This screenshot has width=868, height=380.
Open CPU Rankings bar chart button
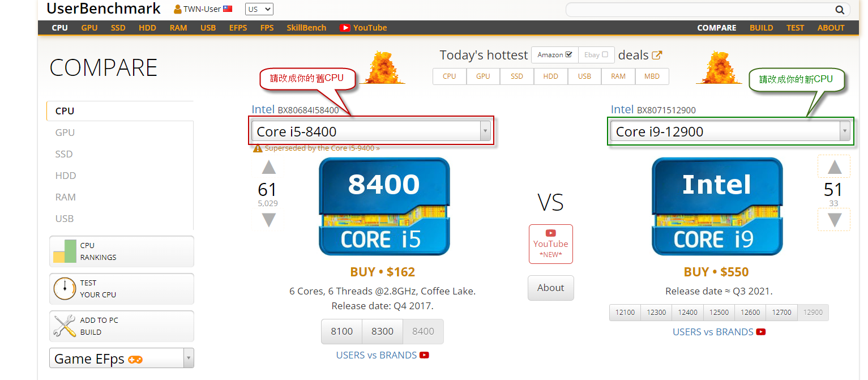click(x=122, y=251)
